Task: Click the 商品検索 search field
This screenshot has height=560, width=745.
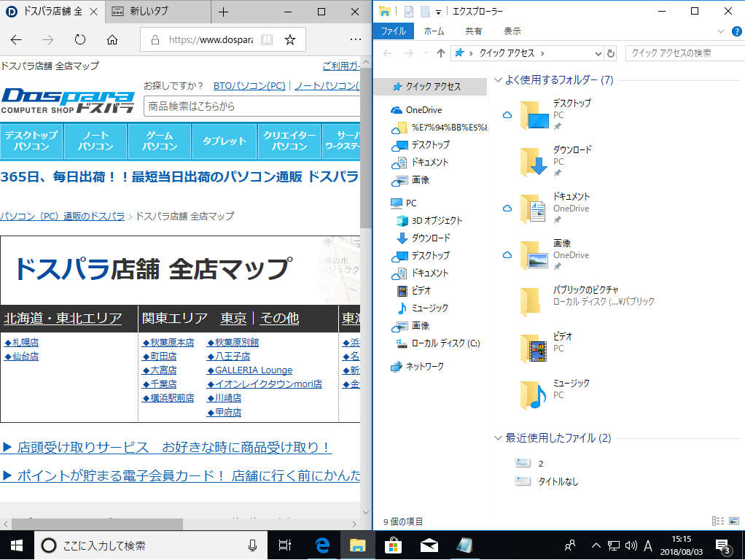Action: click(x=253, y=106)
